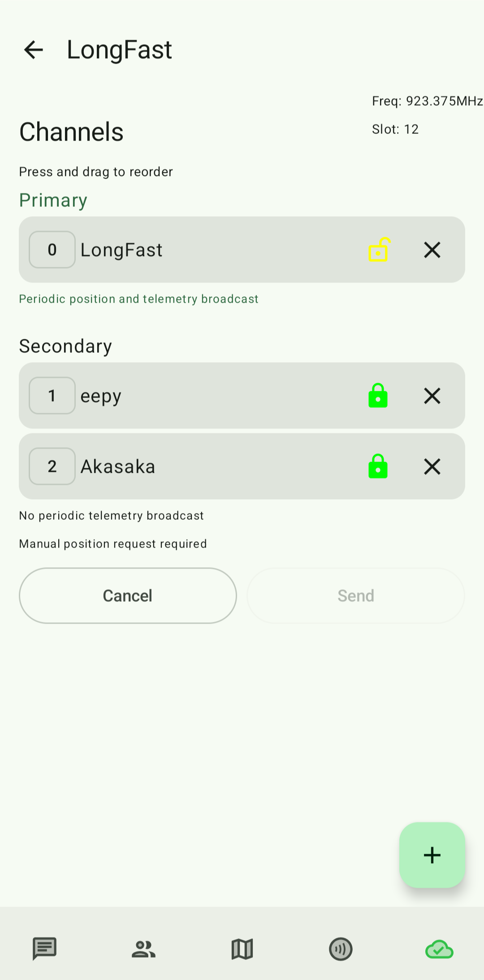The height and width of the screenshot is (980, 484).
Task: Select channel index 1 box
Action: pyautogui.click(x=52, y=395)
